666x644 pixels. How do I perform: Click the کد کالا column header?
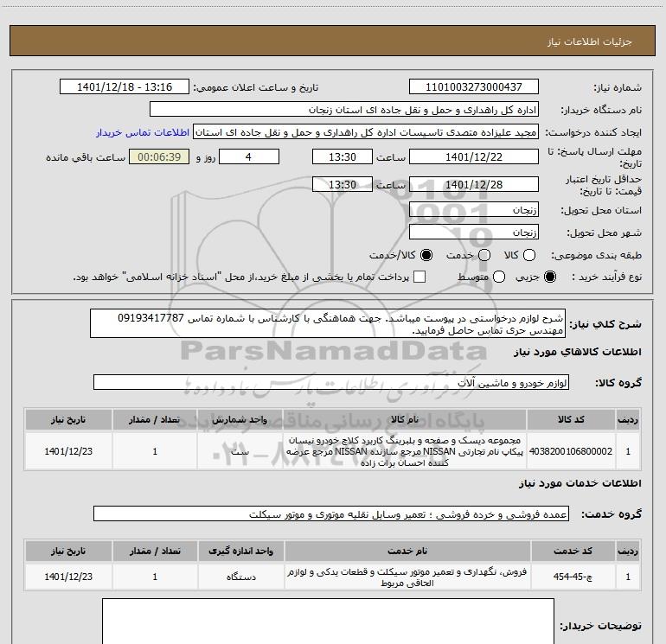(x=571, y=419)
